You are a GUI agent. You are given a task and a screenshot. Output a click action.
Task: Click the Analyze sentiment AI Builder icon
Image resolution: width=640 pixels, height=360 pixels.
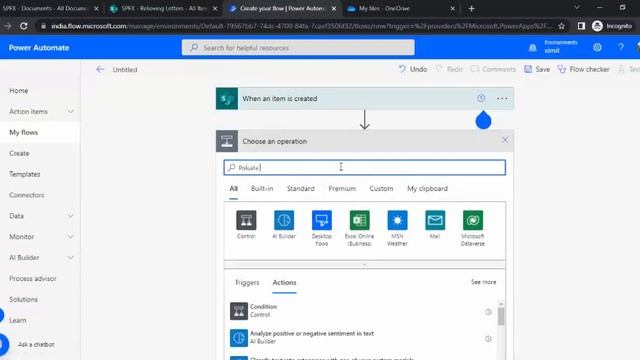coord(239,338)
